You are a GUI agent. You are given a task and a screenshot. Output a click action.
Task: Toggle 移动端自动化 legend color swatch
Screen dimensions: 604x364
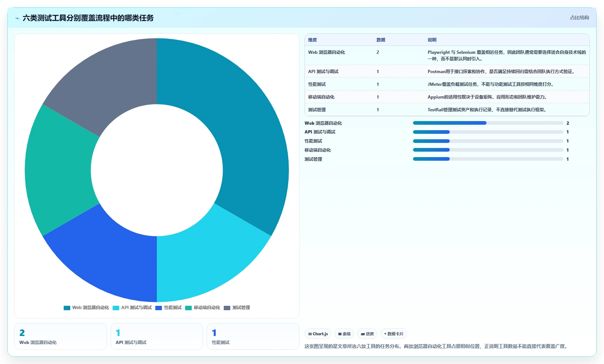pos(188,308)
